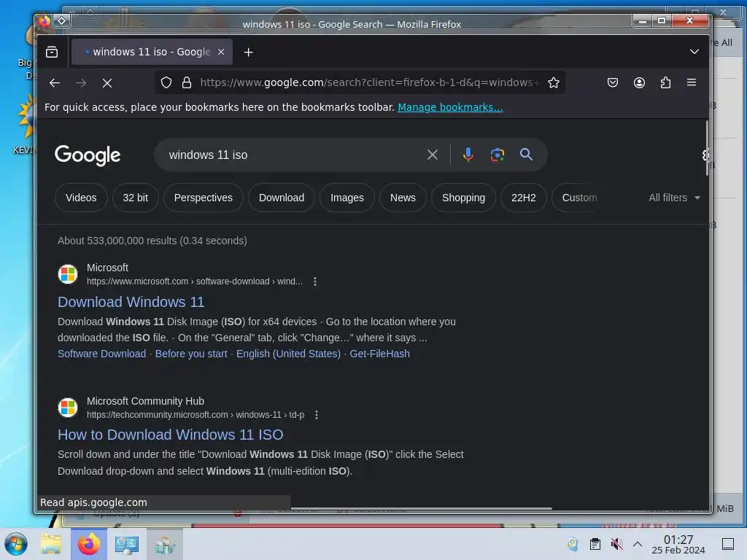Viewport: 747px width, 560px height.
Task: Open Download Windows 11 result
Action: [x=131, y=302]
